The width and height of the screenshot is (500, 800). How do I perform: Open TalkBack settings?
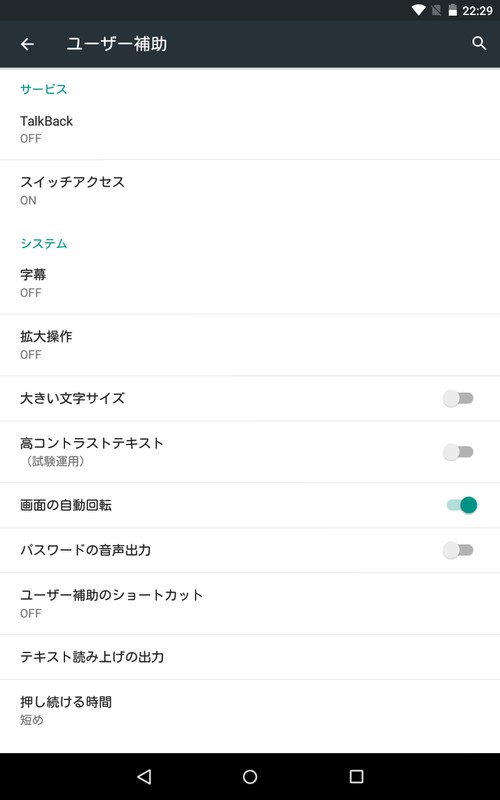pos(250,129)
